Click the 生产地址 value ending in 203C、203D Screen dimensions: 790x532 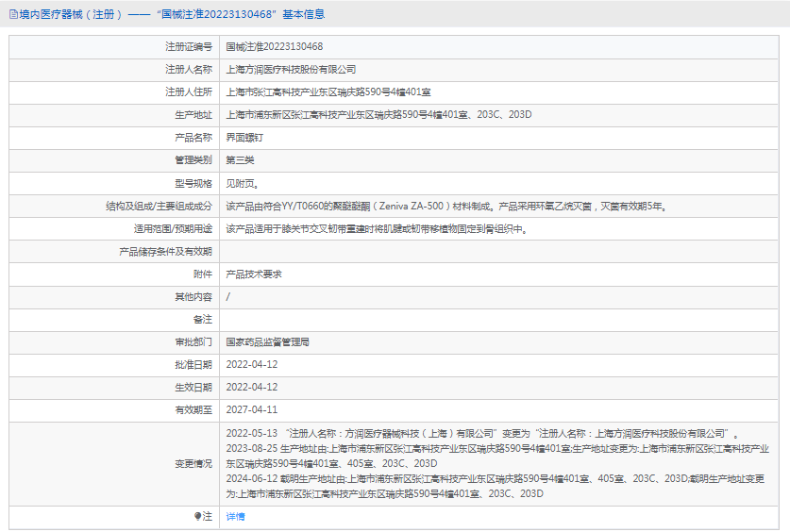pyautogui.click(x=378, y=115)
